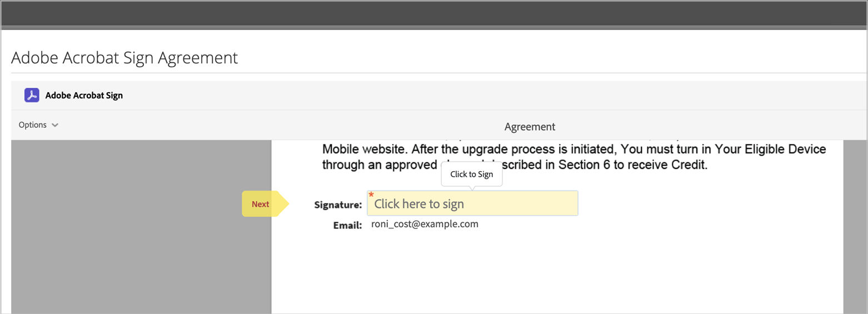The height and width of the screenshot is (314, 868).
Task: Click the 'Mobile website' paragraph line
Action: pyautogui.click(x=573, y=149)
